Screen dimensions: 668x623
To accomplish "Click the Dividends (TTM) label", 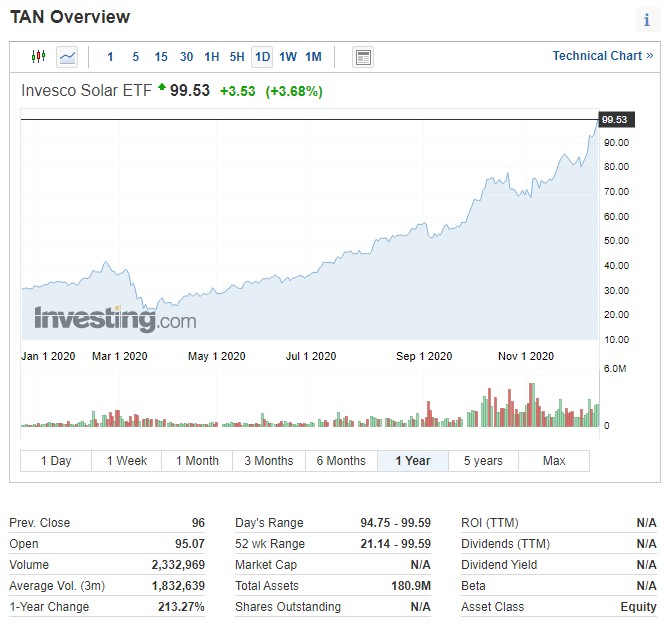I will tap(506, 544).
